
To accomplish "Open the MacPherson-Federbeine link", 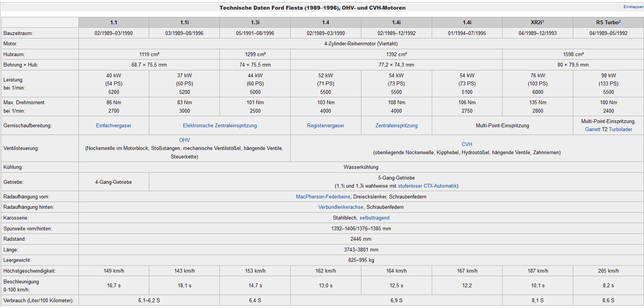I will pyautogui.click(x=323, y=196).
